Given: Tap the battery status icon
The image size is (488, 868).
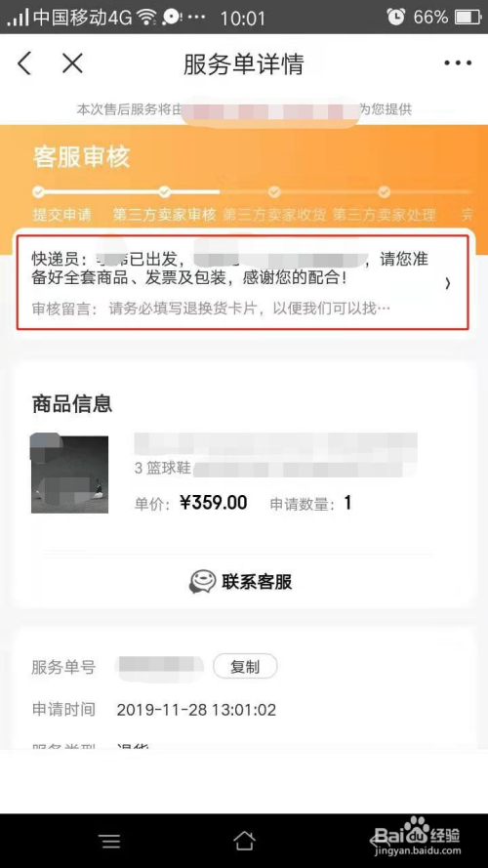Looking at the screenshot, I should 468,18.
